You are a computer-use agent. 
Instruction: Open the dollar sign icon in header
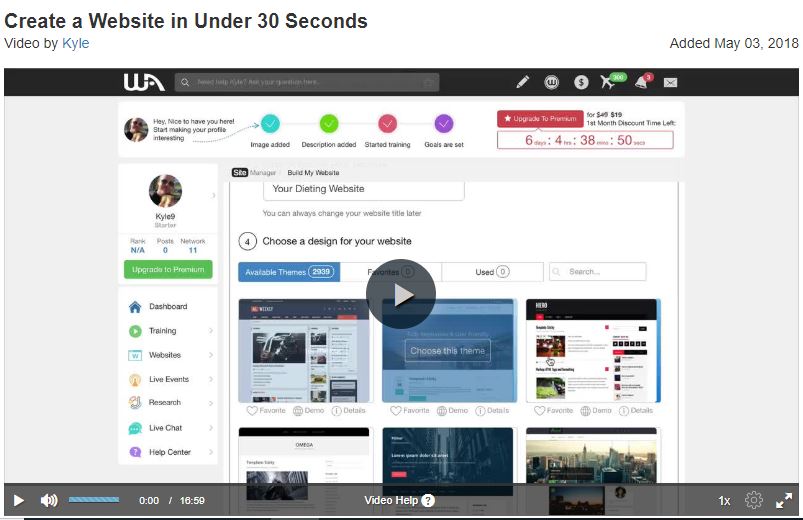[581, 82]
